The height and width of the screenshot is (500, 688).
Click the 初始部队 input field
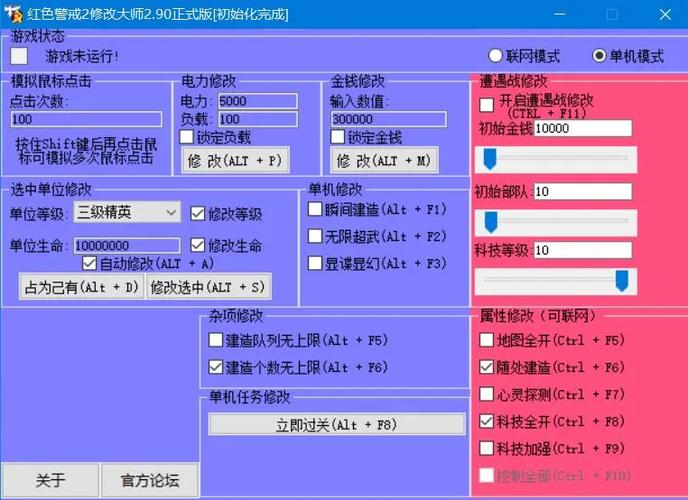pos(583,192)
